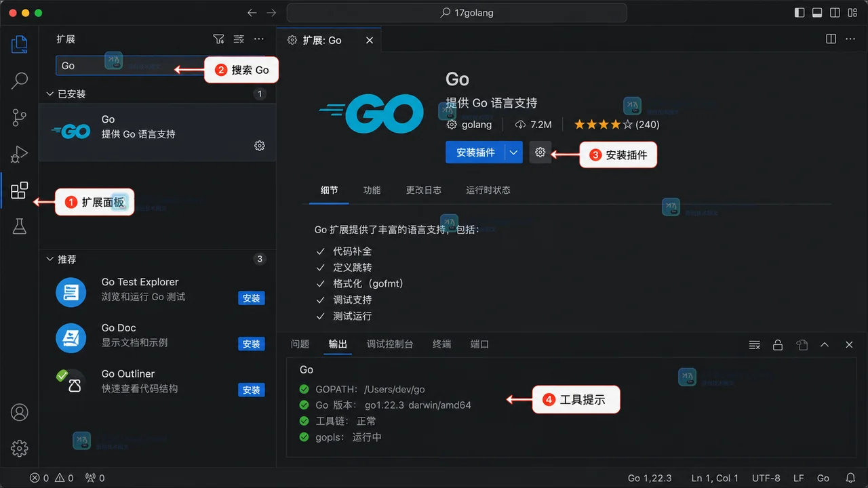Open the Explorer view in activity bar

(20, 45)
